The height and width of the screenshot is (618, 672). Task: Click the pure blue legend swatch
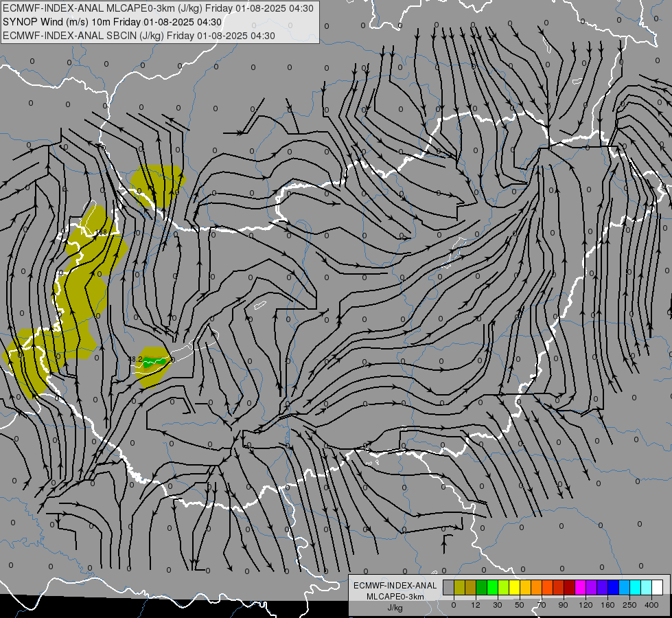pos(614,587)
